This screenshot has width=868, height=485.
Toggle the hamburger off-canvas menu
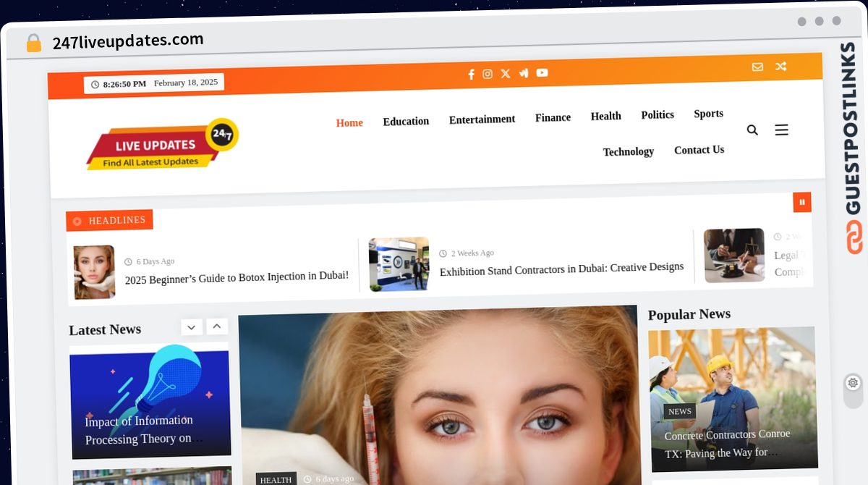pos(781,130)
